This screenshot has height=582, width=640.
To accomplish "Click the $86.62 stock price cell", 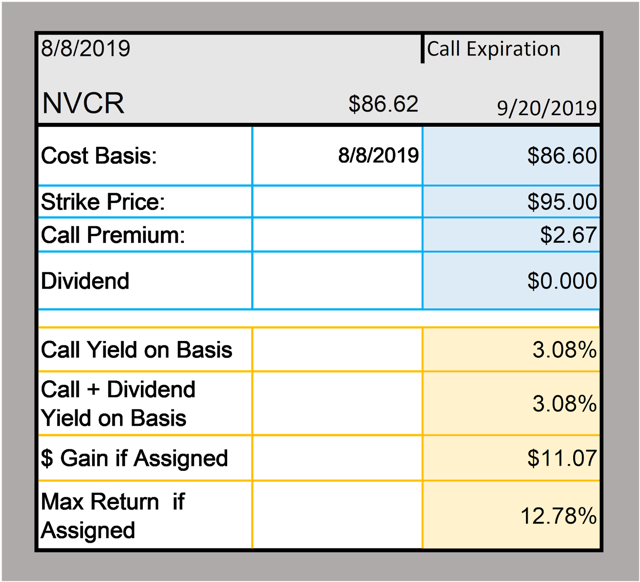I will pos(383,104).
